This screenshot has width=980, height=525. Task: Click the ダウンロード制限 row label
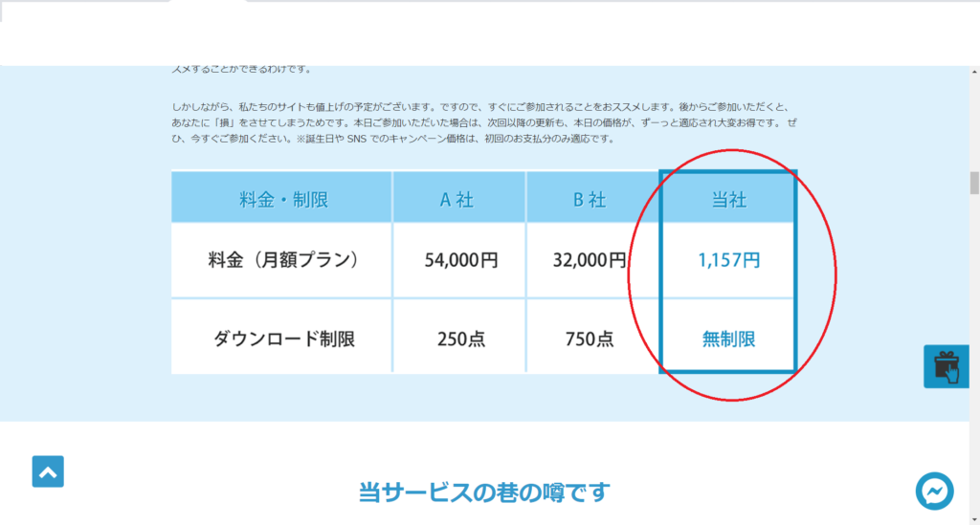pos(282,337)
